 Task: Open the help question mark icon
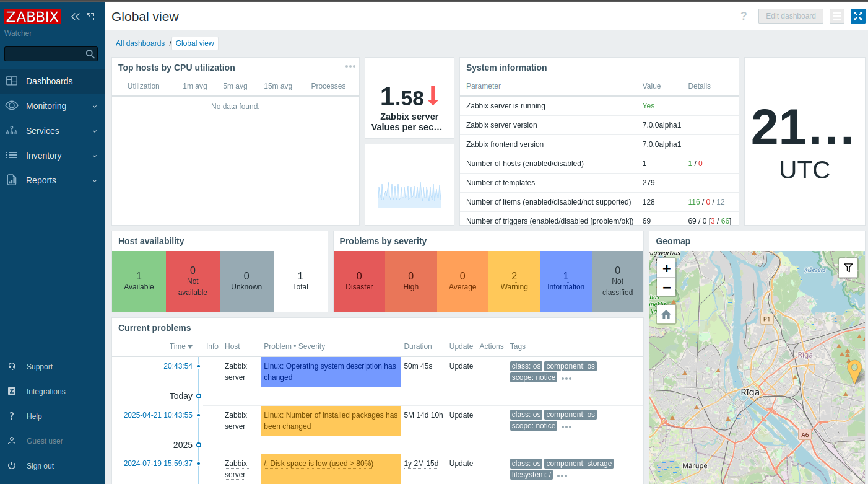(744, 16)
